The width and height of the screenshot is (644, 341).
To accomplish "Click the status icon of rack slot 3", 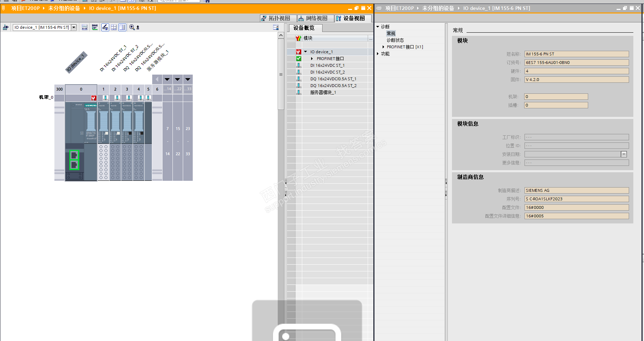I will pyautogui.click(x=129, y=98).
